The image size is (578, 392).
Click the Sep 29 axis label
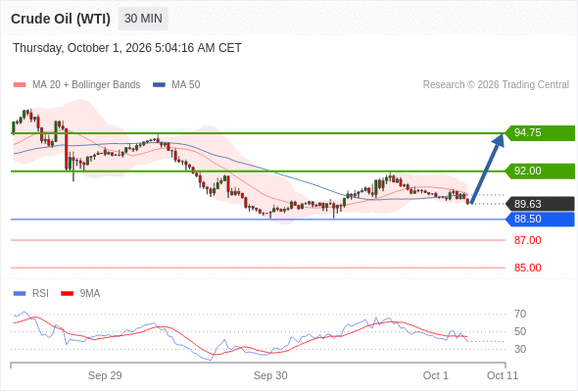[x=105, y=375]
